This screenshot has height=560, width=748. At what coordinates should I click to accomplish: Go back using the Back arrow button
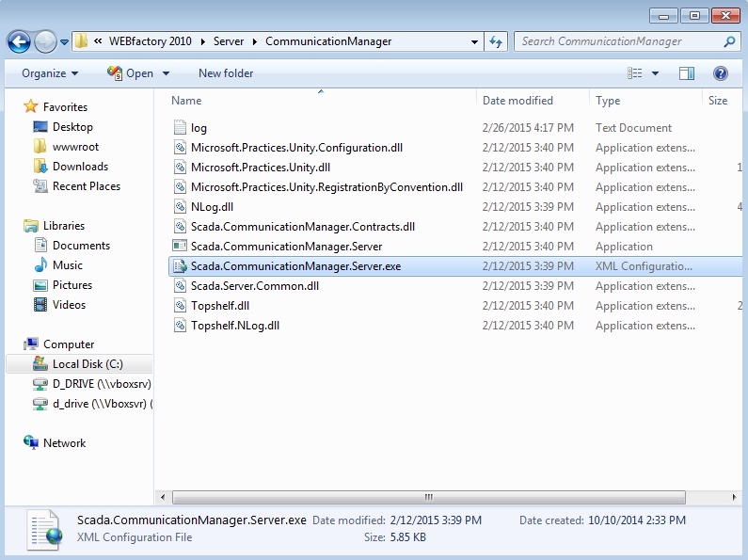coord(19,42)
